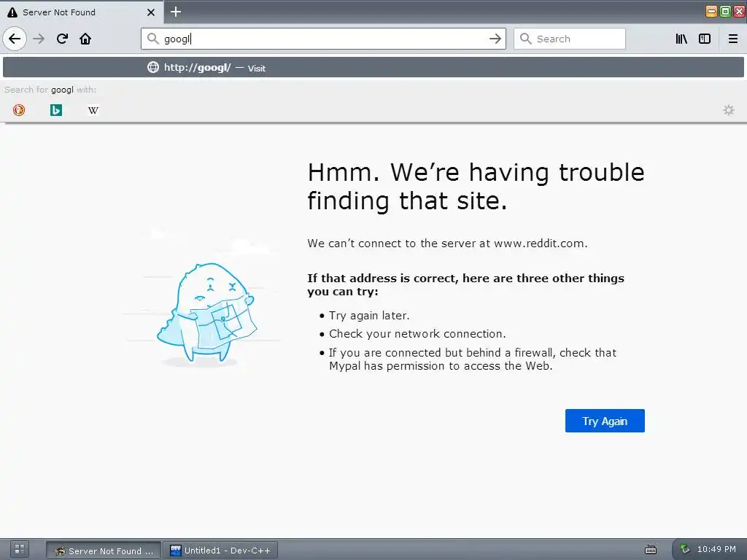
Task: Minimize the browser window
Action: 711,12
